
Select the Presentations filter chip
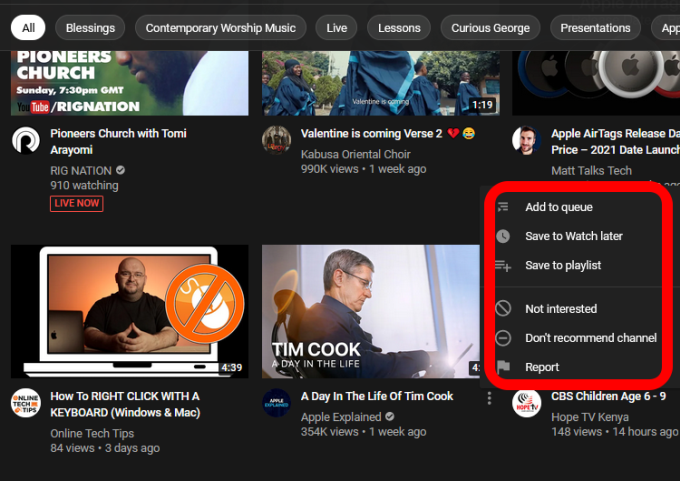pos(595,28)
